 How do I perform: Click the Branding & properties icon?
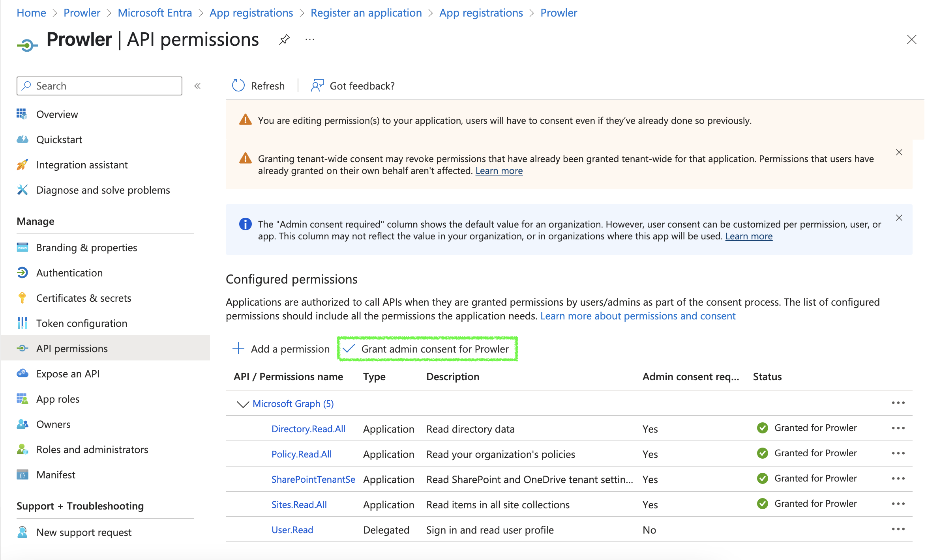(22, 247)
